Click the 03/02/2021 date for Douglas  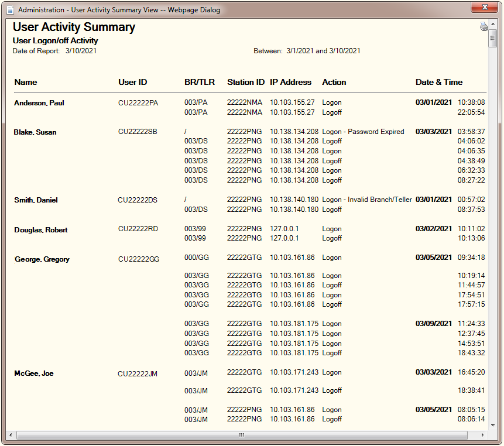(434, 229)
